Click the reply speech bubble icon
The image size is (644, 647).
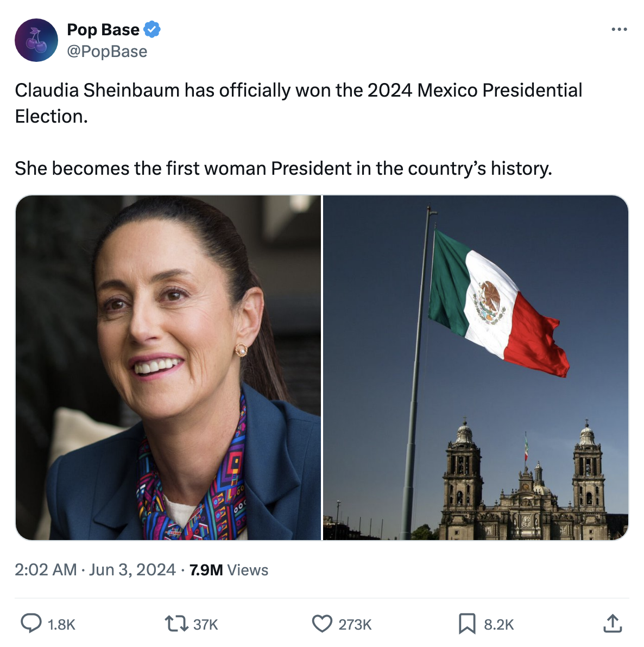point(31,624)
